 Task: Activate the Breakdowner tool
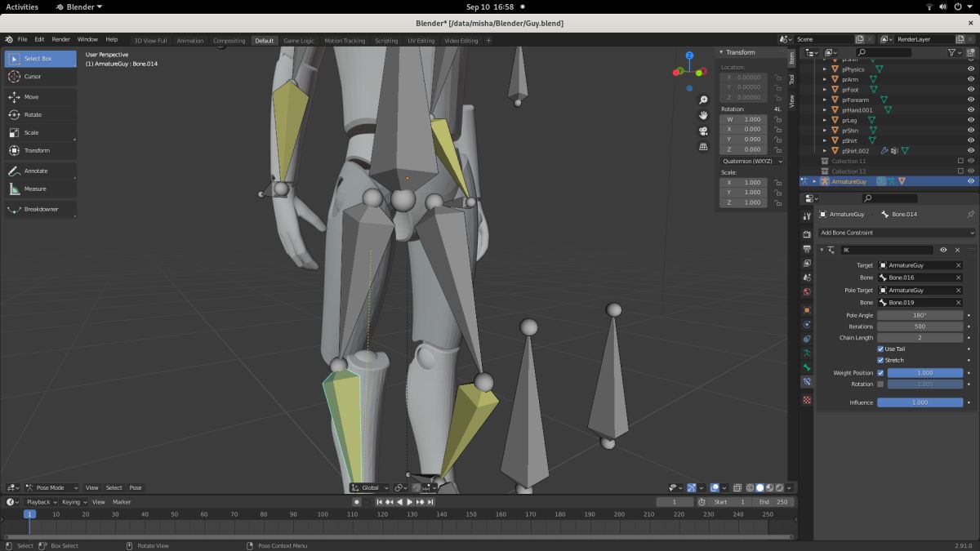tap(40, 210)
